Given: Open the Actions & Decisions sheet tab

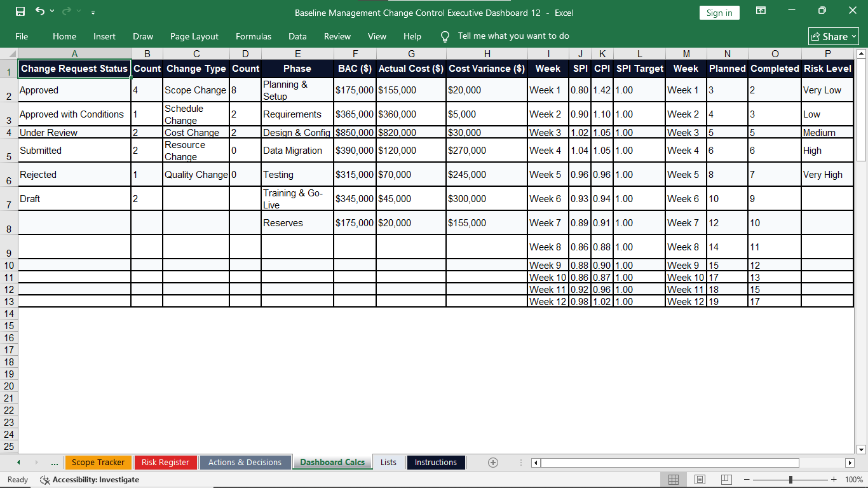Looking at the screenshot, I should pos(245,463).
